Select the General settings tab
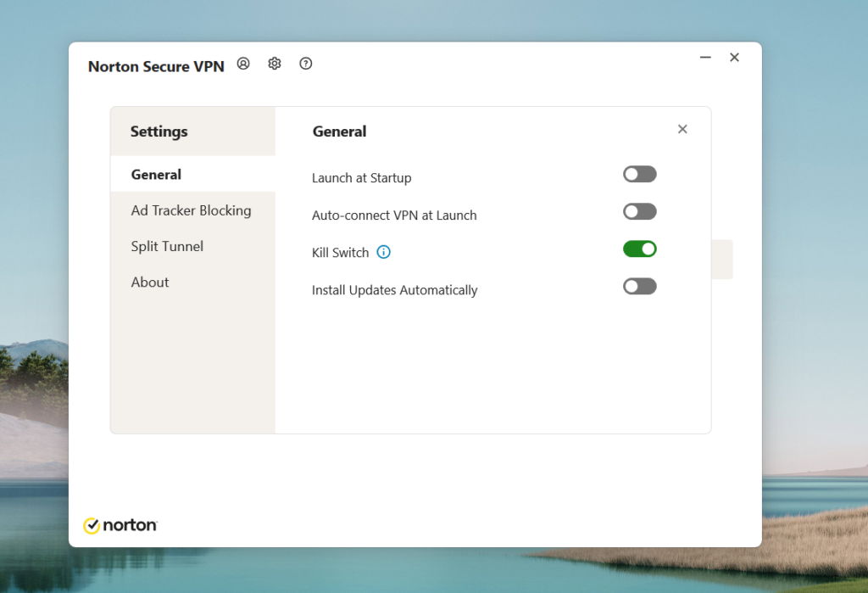Image resolution: width=868 pixels, height=593 pixels. point(156,174)
